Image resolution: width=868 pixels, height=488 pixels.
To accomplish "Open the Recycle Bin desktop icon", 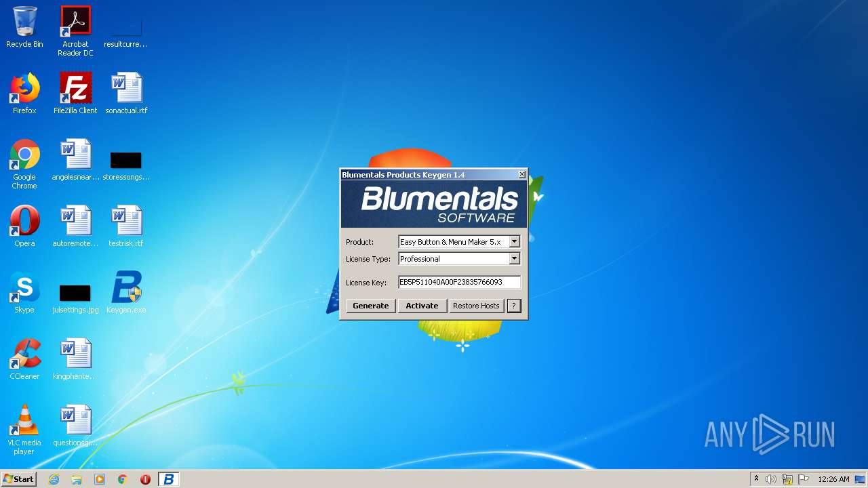I will [24, 27].
